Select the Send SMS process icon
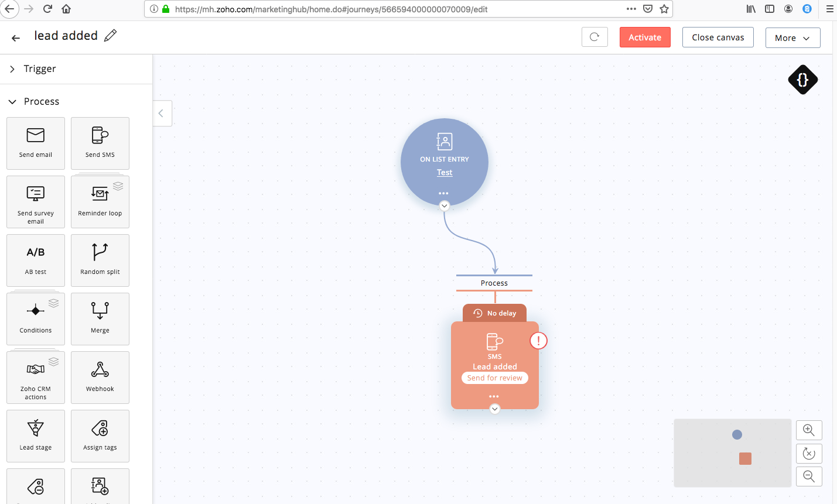Screen dimensions: 837x504 100,143
